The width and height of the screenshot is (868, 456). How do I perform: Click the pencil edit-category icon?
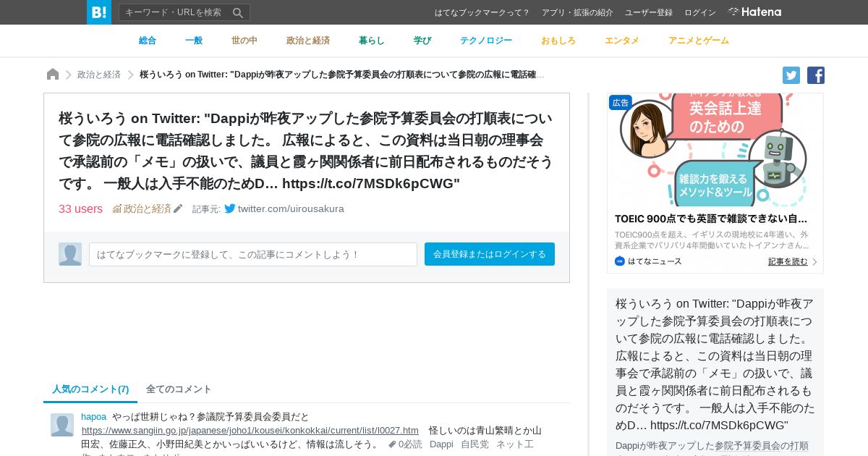click(x=178, y=208)
